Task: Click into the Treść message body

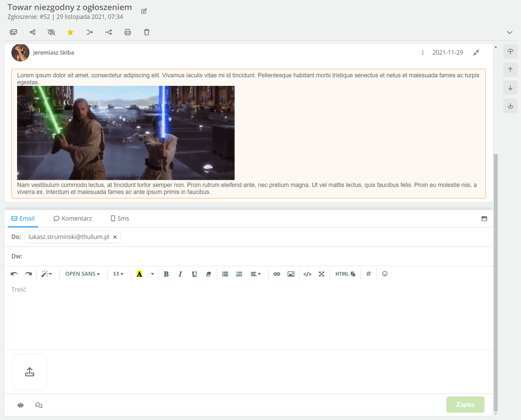Action: click(x=248, y=316)
